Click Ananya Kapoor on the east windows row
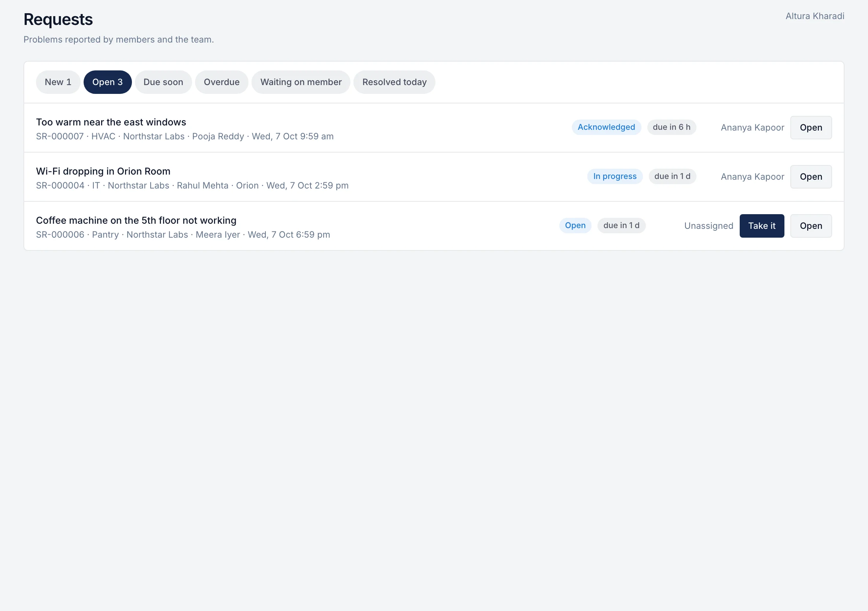The image size is (868, 611). 752,128
